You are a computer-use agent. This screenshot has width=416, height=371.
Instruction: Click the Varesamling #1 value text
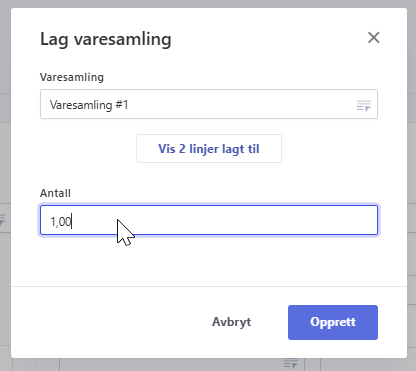89,105
